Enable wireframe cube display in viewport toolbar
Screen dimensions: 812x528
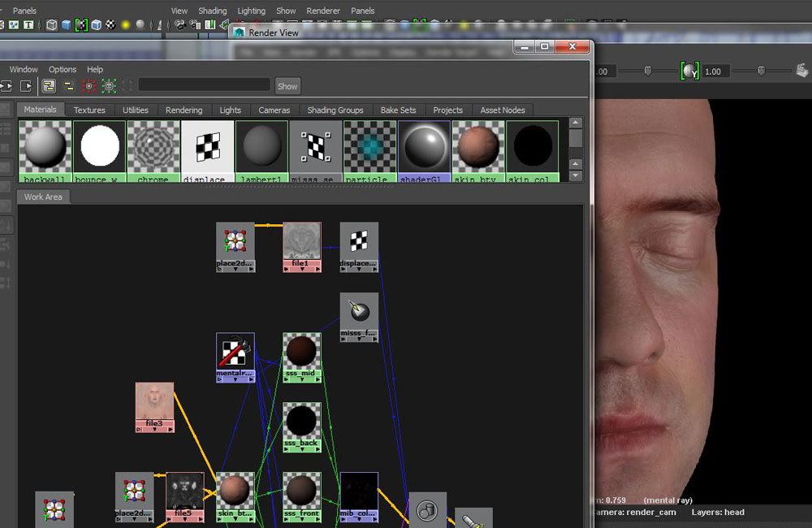pyautogui.click(x=51, y=25)
